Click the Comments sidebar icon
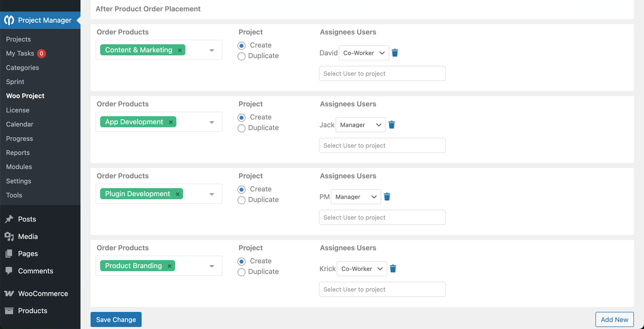 pos(9,271)
